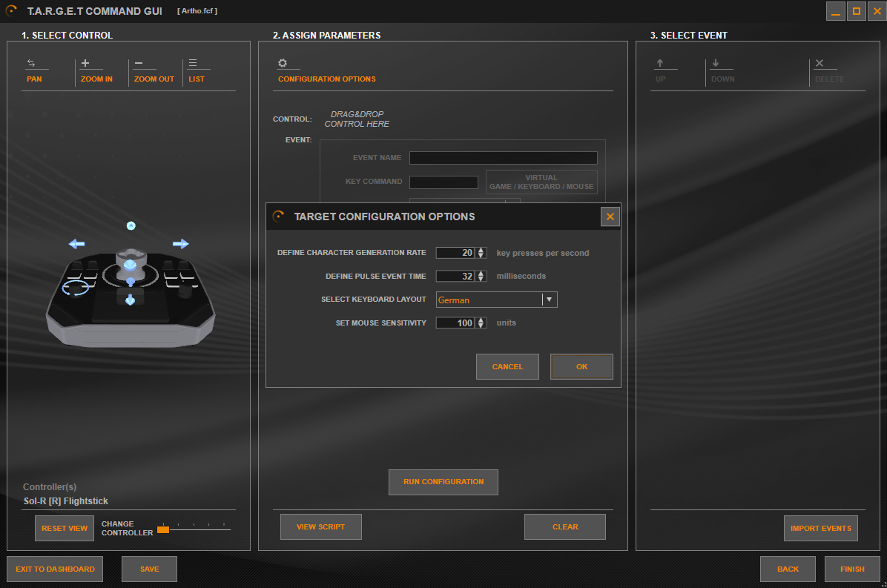The width and height of the screenshot is (887, 588).
Task: Click the Import Events button
Action: coord(820,529)
